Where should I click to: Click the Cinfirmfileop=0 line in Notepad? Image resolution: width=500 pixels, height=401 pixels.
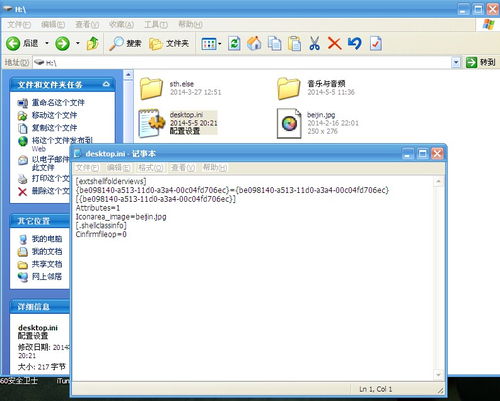[x=101, y=234]
